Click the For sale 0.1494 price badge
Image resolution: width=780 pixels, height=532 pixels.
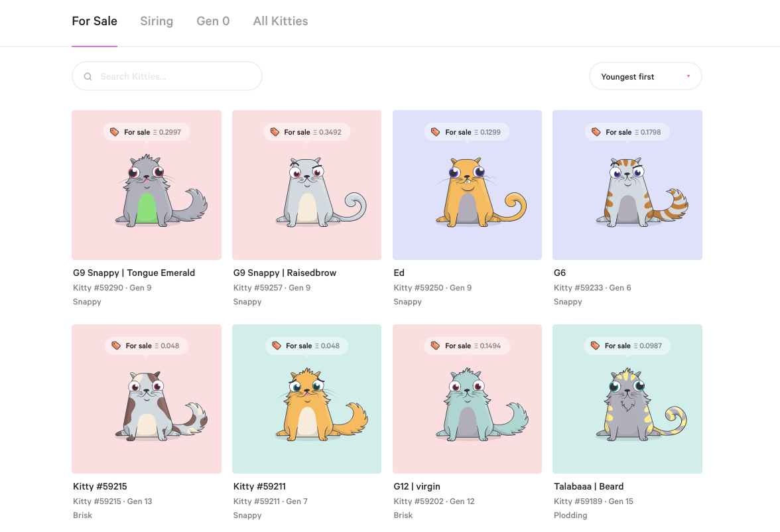point(467,346)
